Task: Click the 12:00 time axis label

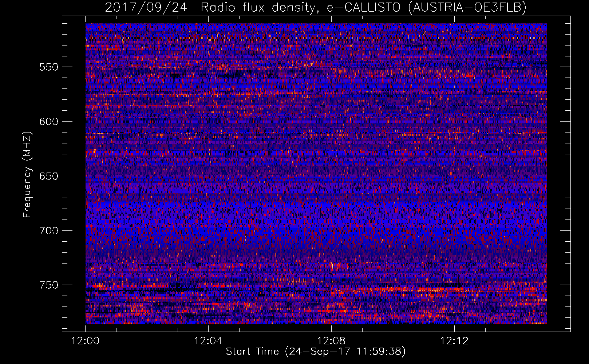Action: pyautogui.click(x=85, y=341)
